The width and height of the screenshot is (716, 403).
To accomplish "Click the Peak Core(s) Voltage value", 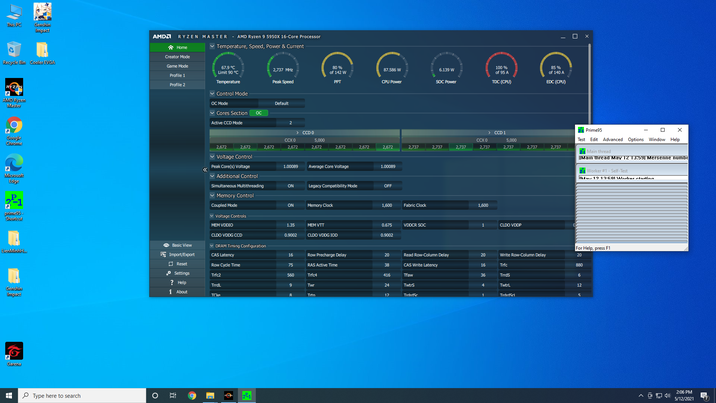I will coord(290,167).
